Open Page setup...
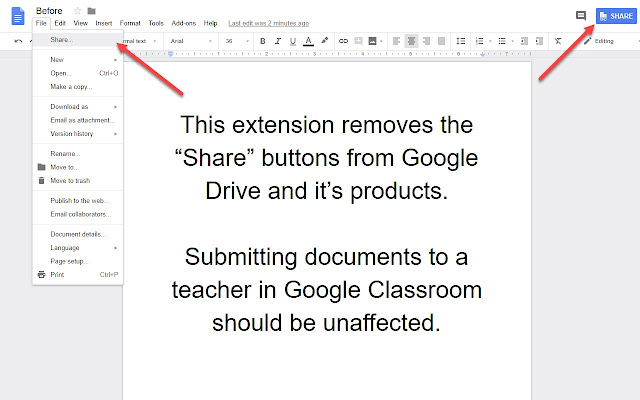Viewport: 640px width, 400px height. [78, 261]
